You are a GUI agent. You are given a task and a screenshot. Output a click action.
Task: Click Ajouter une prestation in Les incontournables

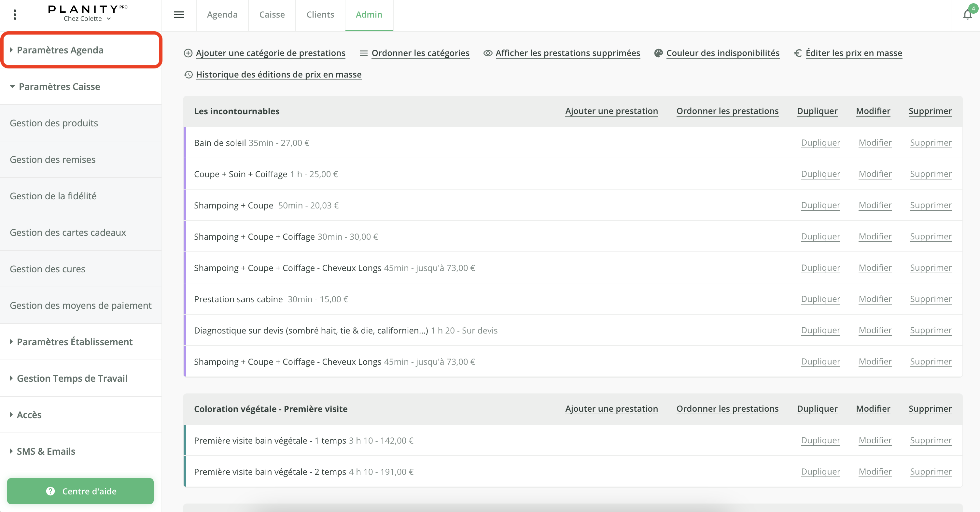[611, 111]
